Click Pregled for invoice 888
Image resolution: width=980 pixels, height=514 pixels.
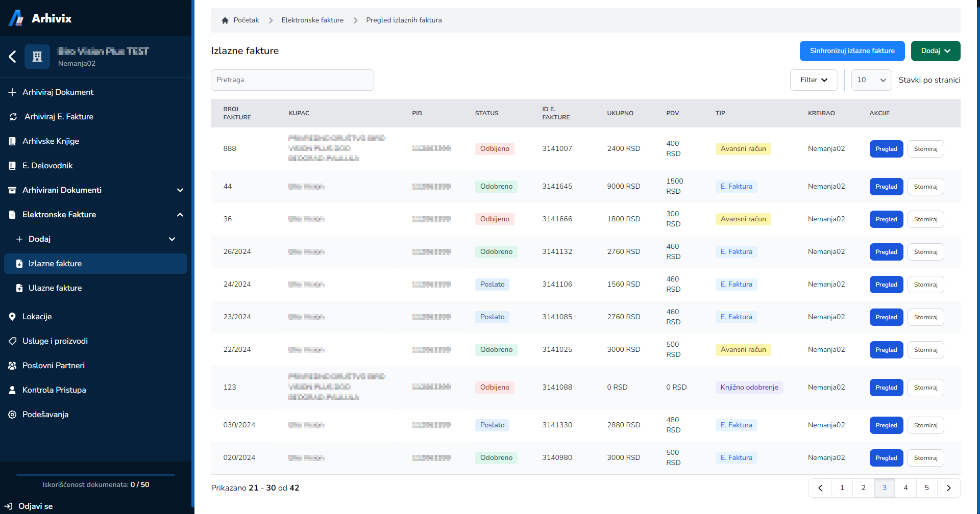(x=886, y=149)
